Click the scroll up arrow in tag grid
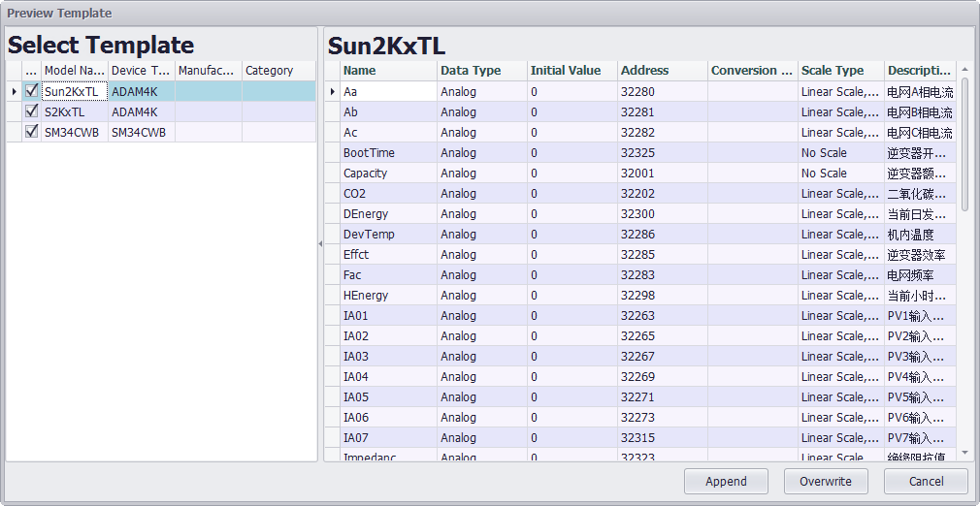The width and height of the screenshot is (980, 506). click(964, 70)
